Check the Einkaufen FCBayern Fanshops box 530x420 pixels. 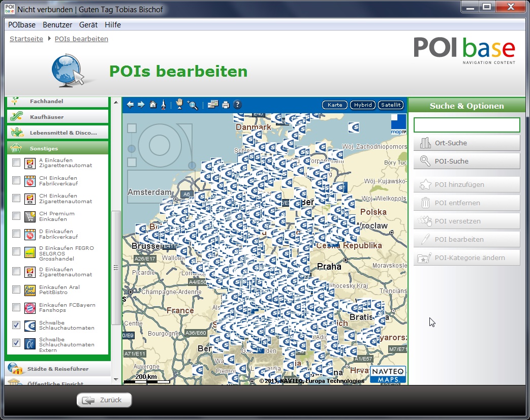(x=16, y=308)
